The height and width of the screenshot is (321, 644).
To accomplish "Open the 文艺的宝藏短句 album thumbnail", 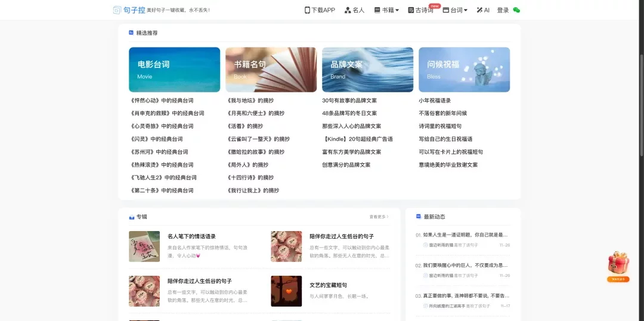I will pyautogui.click(x=286, y=291).
